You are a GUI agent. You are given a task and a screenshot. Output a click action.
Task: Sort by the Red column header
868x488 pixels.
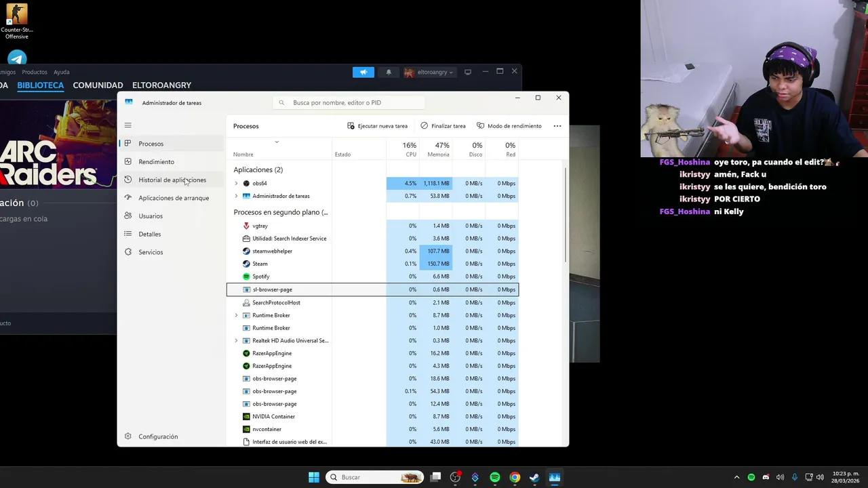coord(511,155)
